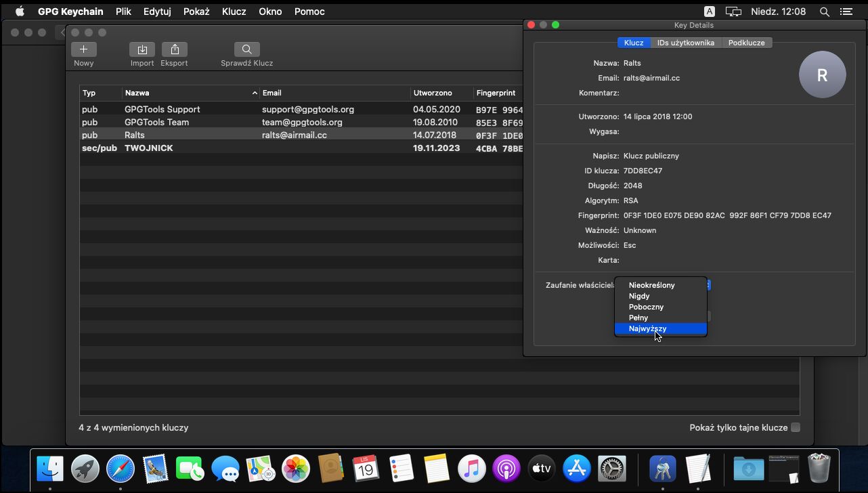Toggle Pokaż tylko tajne klucze checkbox
The width and height of the screenshot is (868, 493).
pyautogui.click(x=796, y=427)
